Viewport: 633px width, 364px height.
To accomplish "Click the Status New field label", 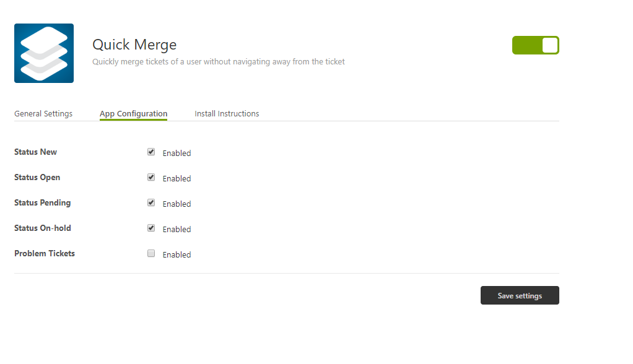I will coord(35,152).
